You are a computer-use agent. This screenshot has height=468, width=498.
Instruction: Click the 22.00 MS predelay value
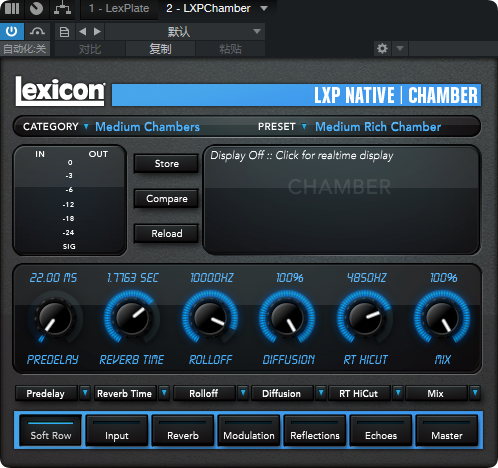click(x=53, y=278)
